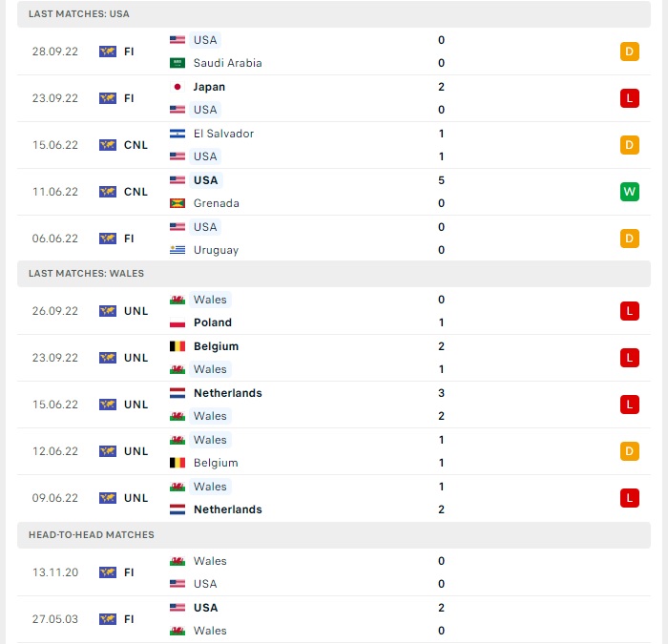The image size is (668, 644).
Task: Click the green W badge for USA vs Grenada
Action: point(629,192)
